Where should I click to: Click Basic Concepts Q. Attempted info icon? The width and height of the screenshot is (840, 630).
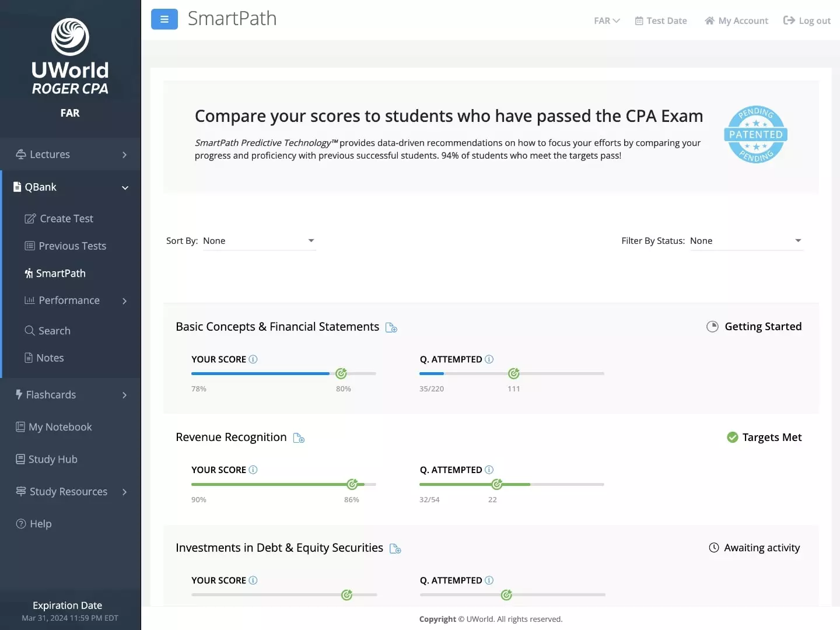click(489, 359)
